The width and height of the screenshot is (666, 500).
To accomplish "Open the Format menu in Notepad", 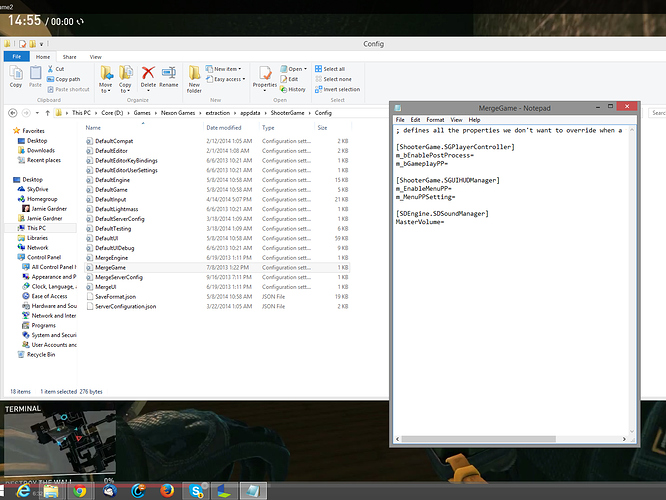I will [435, 120].
